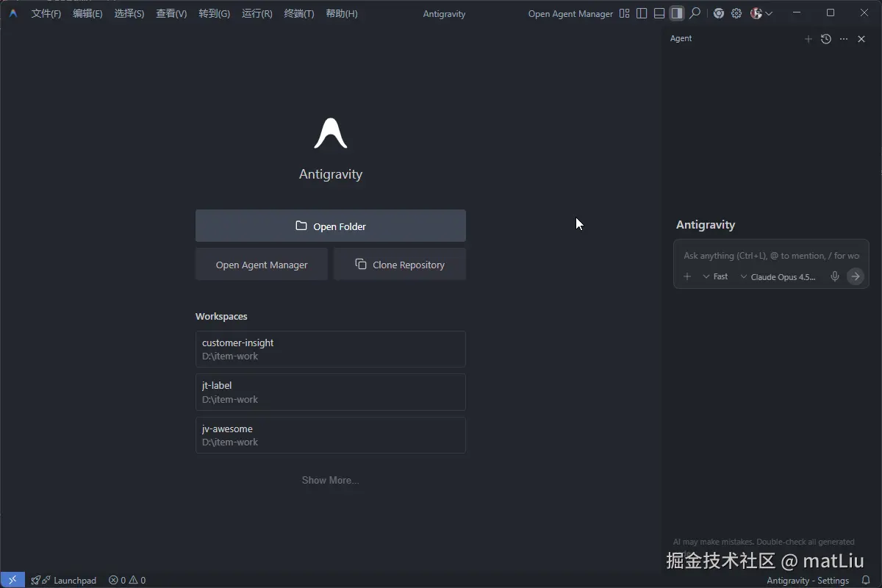882x588 pixels.
Task: Open the 终端(T) menu
Action: (298, 13)
